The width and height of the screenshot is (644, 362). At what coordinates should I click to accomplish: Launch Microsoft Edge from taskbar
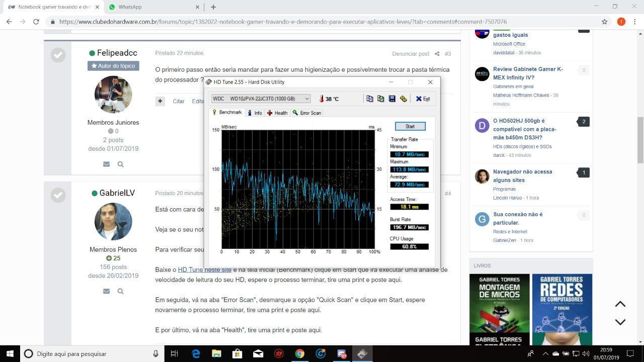(x=196, y=353)
